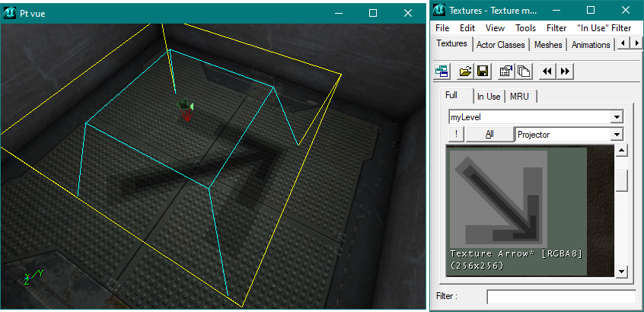644x312 pixels.
Task: Toggle the exclamation mark button
Action: point(455,134)
